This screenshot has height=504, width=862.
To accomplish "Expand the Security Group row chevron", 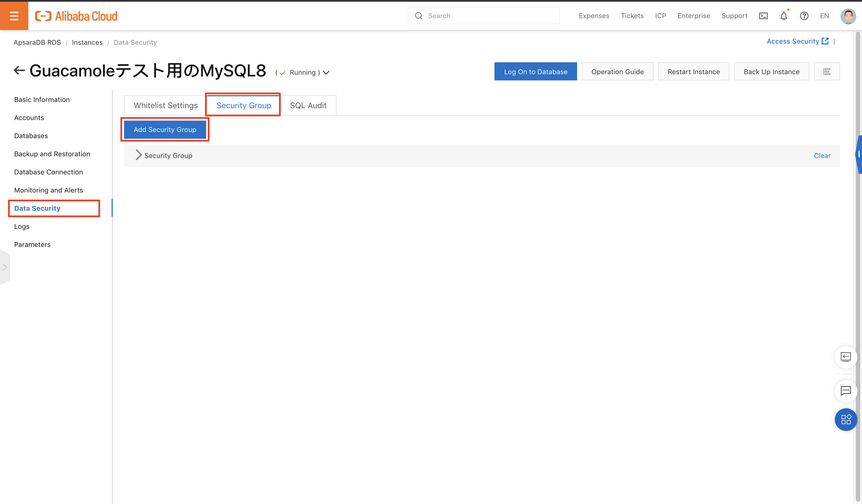I will point(138,155).
